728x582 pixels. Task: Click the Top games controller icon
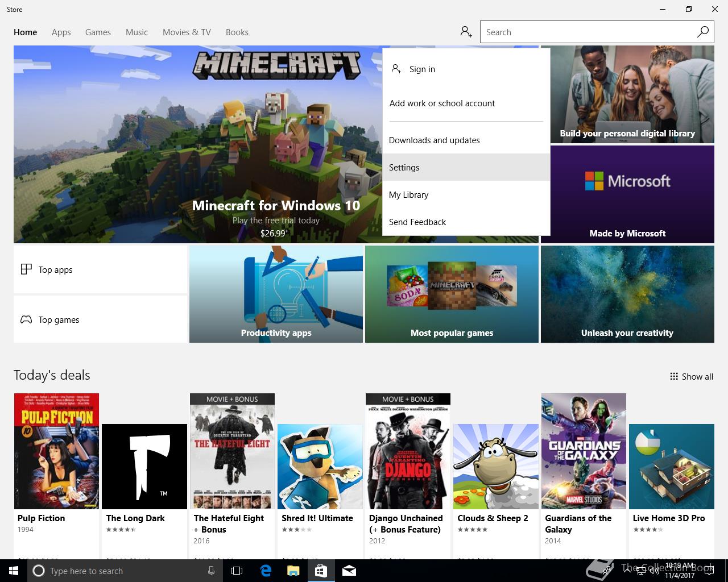click(26, 319)
